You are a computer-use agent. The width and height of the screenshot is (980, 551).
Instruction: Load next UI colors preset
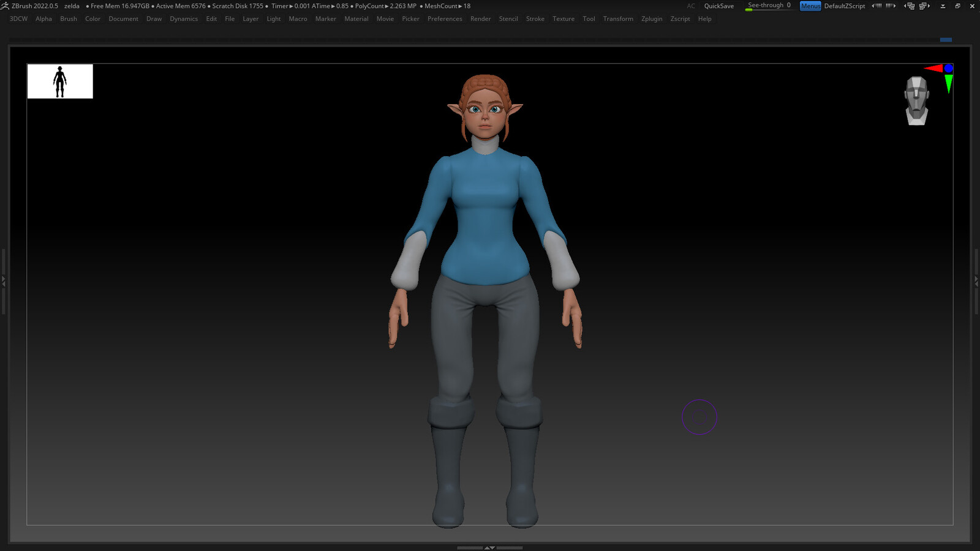891,6
